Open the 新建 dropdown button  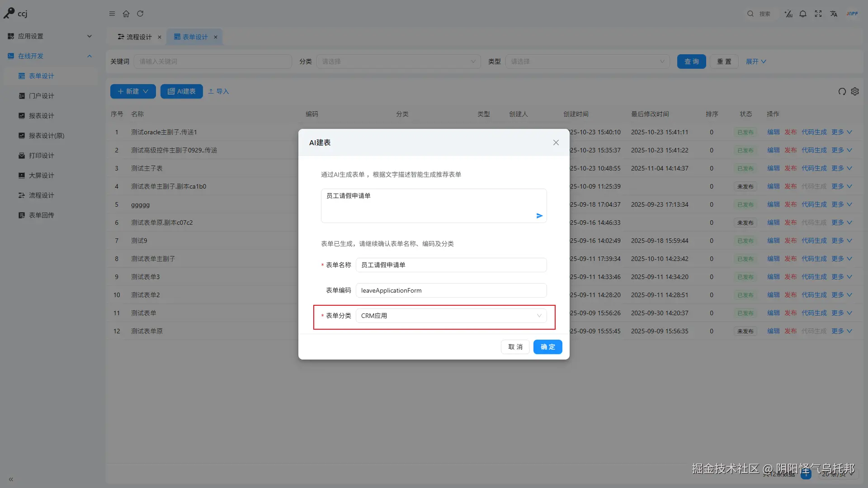(x=133, y=91)
